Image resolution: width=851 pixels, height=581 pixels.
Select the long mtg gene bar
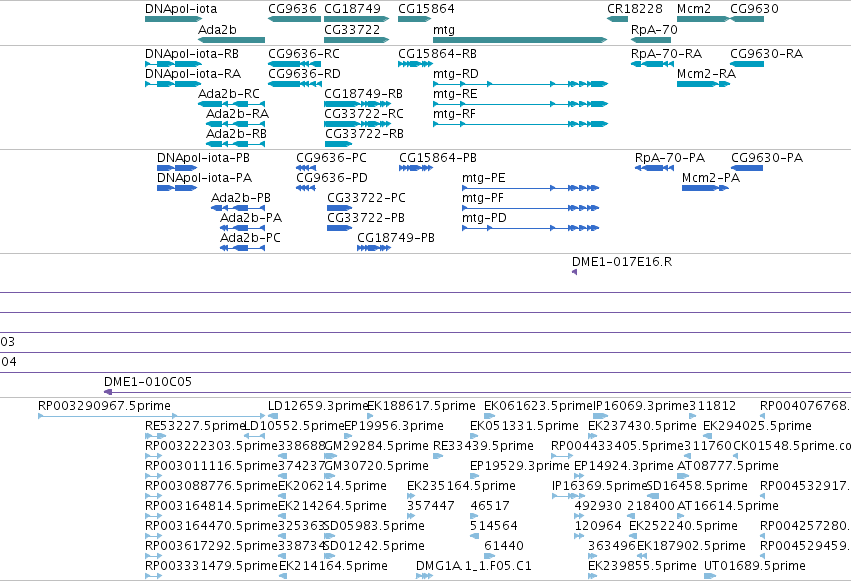pos(520,40)
